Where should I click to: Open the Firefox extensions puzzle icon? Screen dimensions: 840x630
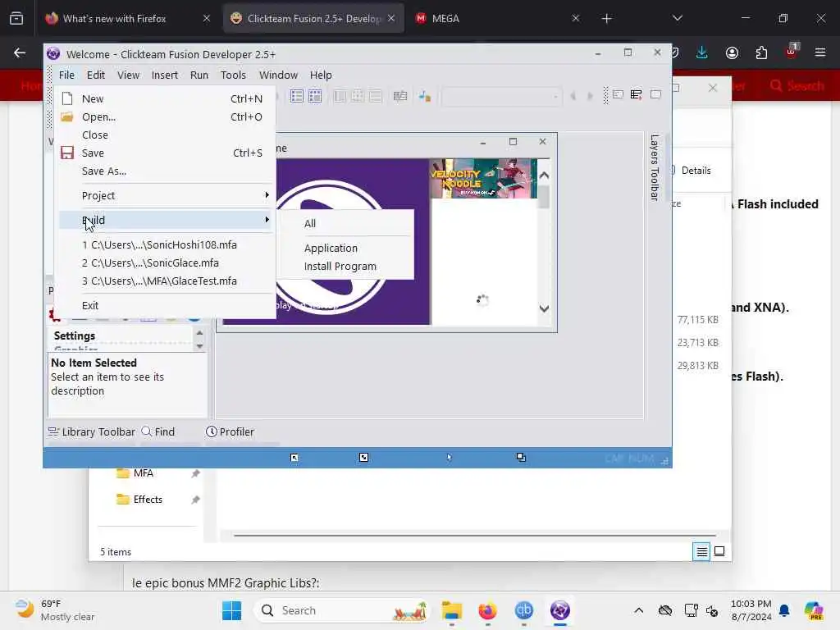tap(761, 52)
